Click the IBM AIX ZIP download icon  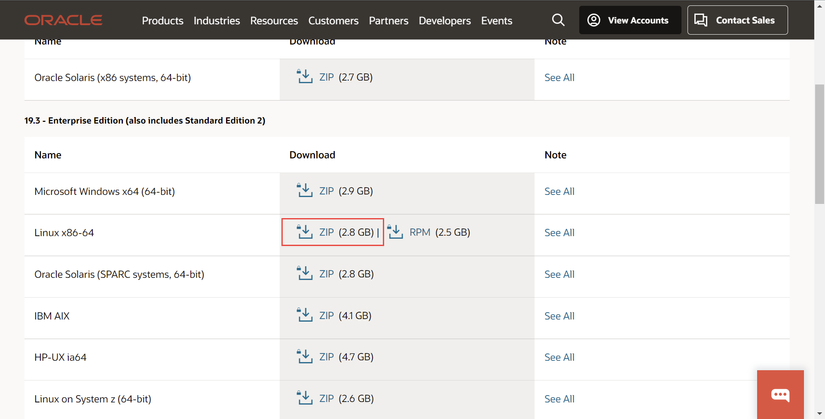pos(305,315)
